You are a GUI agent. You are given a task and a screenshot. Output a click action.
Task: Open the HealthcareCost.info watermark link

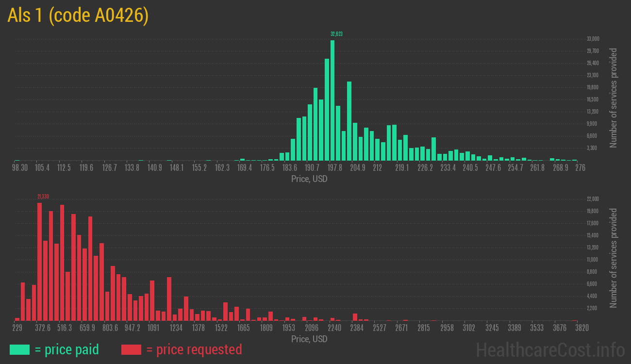click(x=550, y=349)
